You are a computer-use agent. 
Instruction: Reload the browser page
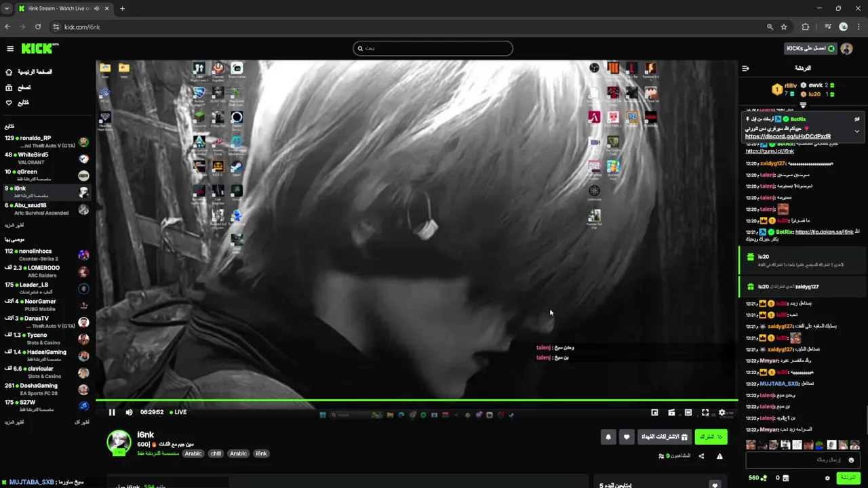tap(38, 27)
